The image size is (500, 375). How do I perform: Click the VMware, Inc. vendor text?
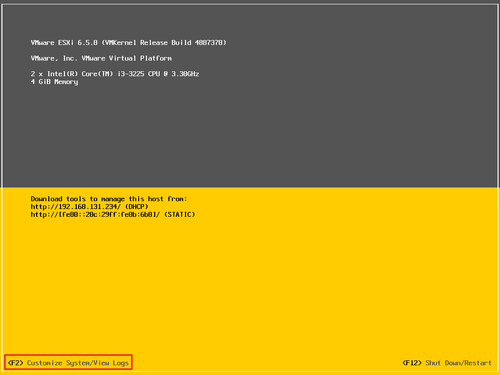54,58
